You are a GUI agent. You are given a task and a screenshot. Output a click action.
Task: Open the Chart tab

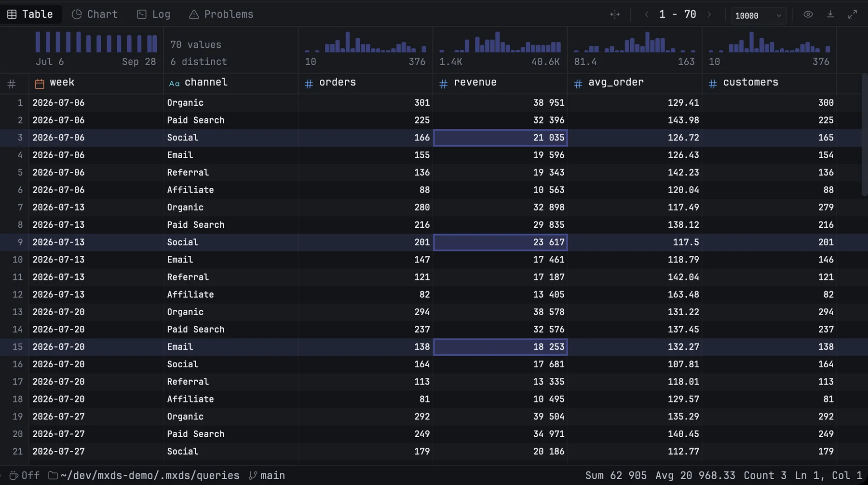point(95,14)
